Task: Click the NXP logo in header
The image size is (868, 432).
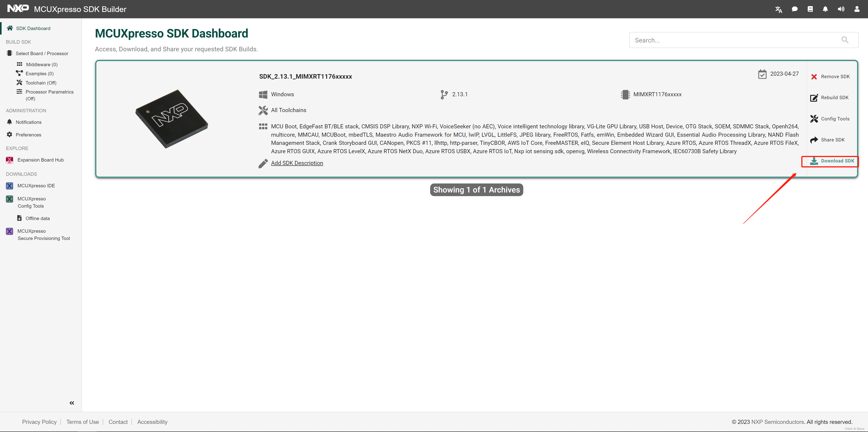Action: pos(18,8)
